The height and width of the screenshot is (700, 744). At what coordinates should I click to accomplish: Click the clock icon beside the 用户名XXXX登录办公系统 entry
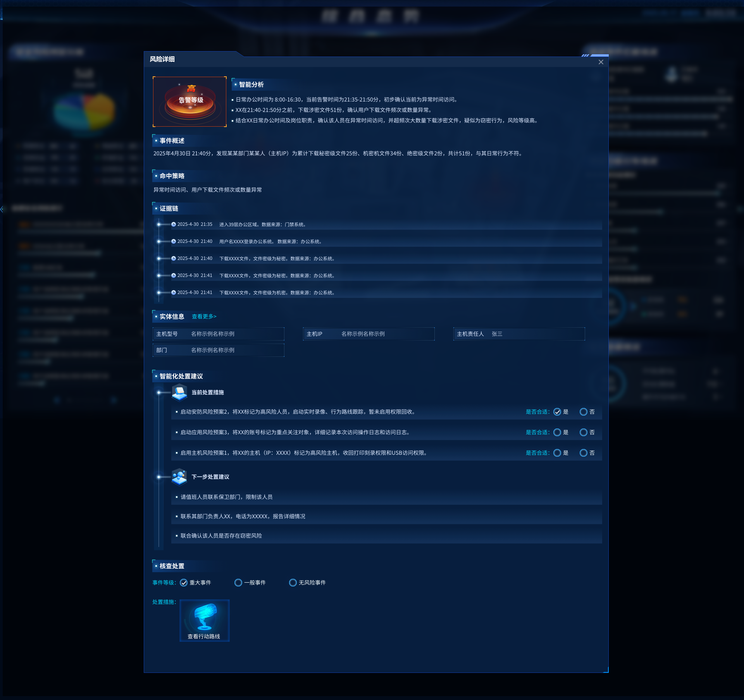(174, 241)
